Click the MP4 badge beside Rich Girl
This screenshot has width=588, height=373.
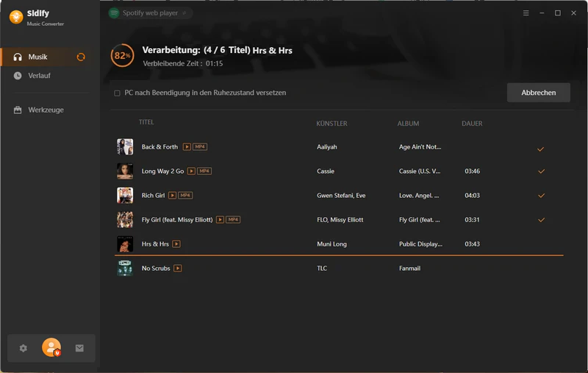coord(185,196)
